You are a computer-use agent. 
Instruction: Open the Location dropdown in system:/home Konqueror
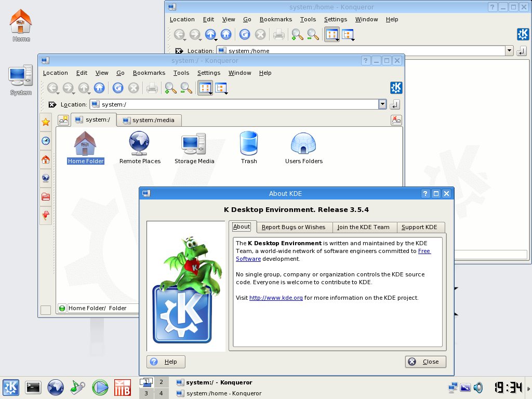(509, 50)
